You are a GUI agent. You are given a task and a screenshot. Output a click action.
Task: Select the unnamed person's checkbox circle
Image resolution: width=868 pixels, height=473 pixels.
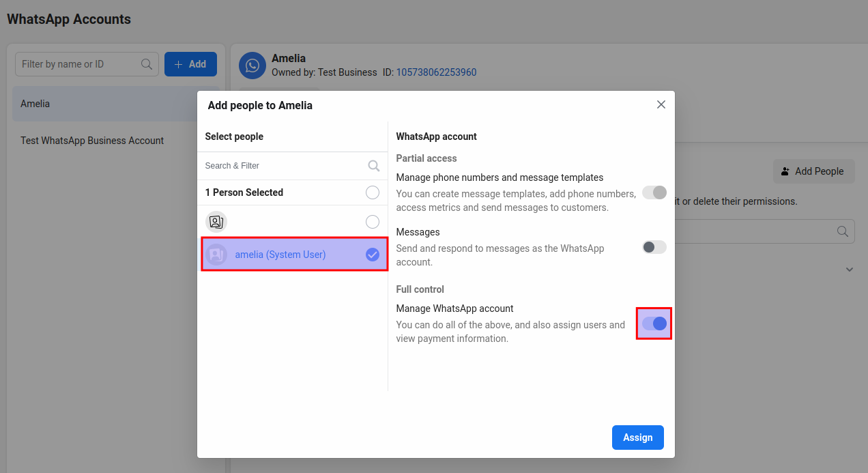(x=373, y=222)
